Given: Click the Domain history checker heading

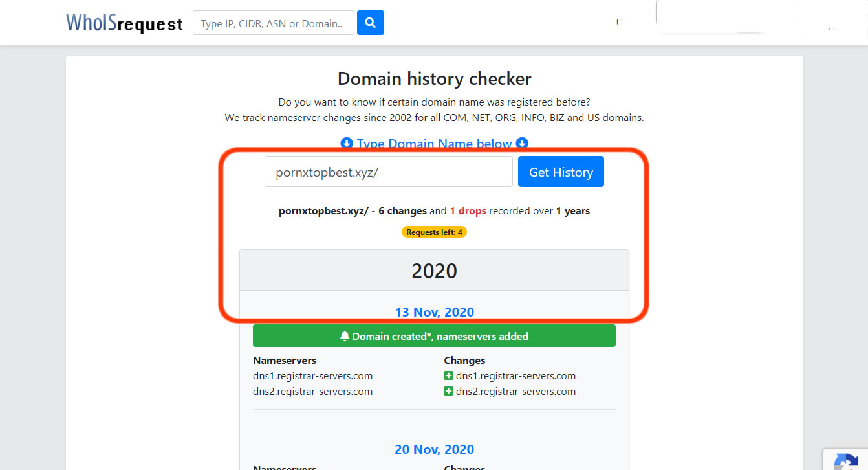Looking at the screenshot, I should (435, 79).
